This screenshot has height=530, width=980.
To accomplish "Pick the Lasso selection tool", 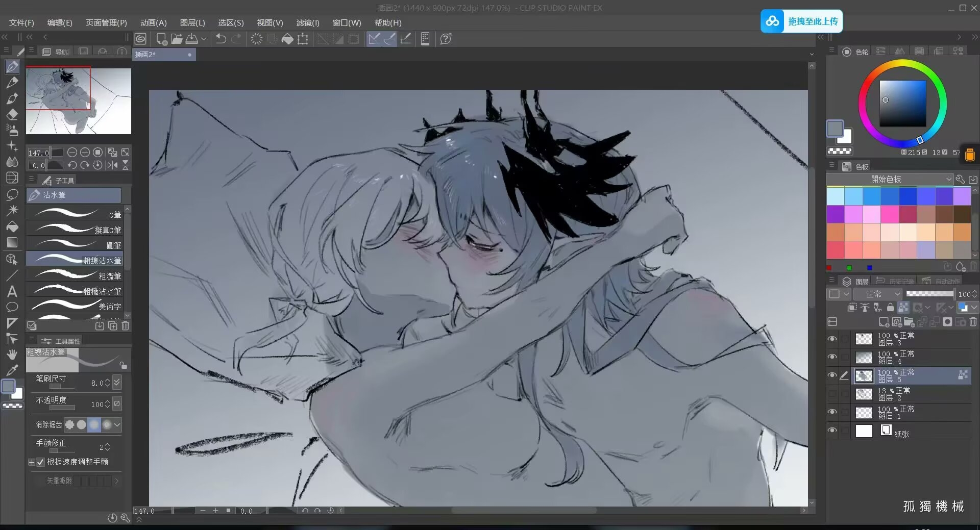I will tap(12, 194).
